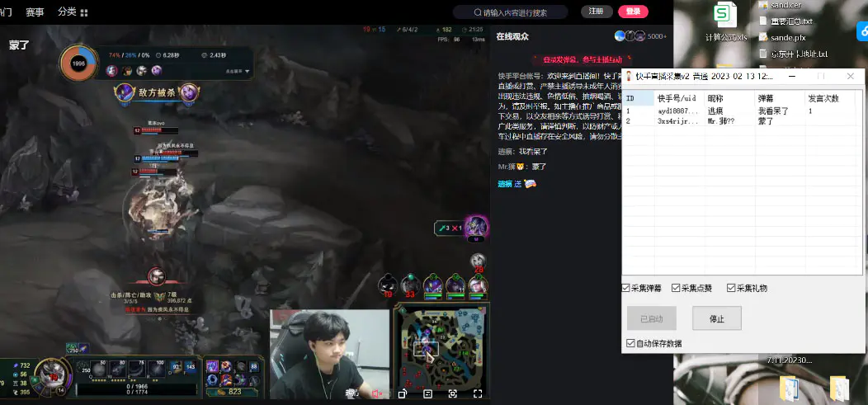
Task: Toggle the 采集点赞 checkbox
Action: [676, 288]
